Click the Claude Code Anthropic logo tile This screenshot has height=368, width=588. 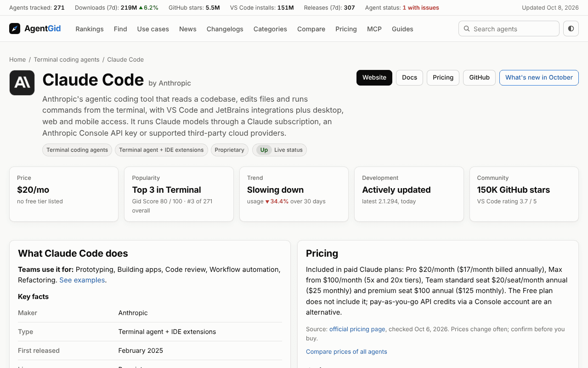tap(22, 83)
